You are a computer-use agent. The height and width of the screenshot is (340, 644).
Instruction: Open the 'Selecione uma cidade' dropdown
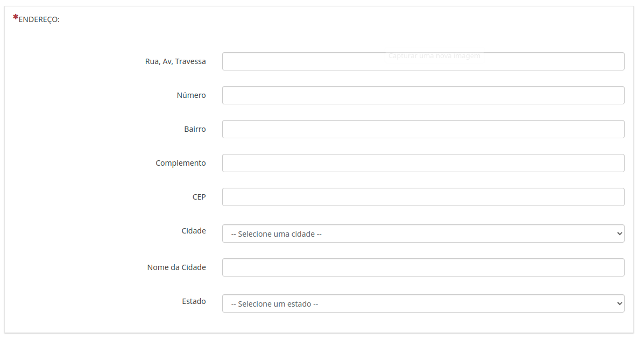[x=423, y=233]
